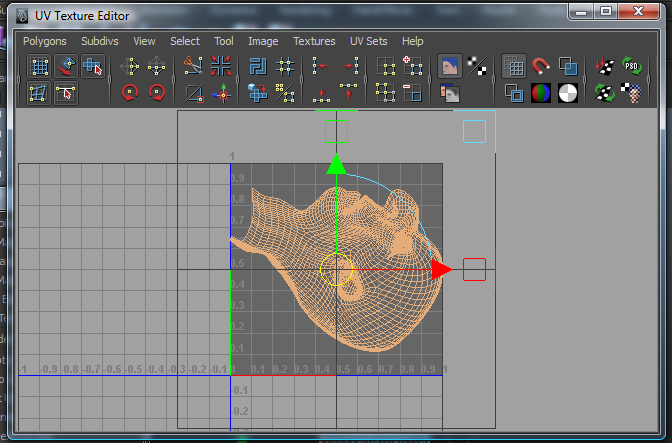Toggle RGB channel display swatch
Image resolution: width=672 pixels, height=443 pixels.
click(541, 93)
